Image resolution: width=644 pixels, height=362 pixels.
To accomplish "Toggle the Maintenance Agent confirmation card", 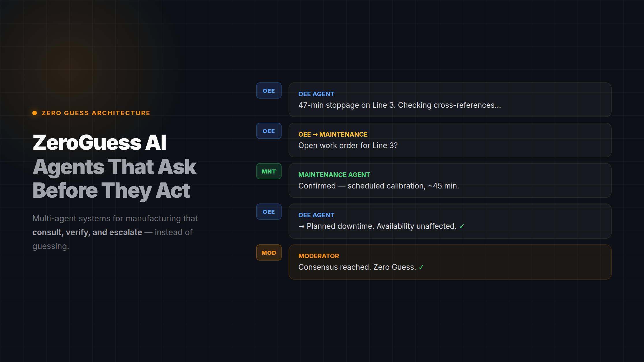I will (450, 181).
